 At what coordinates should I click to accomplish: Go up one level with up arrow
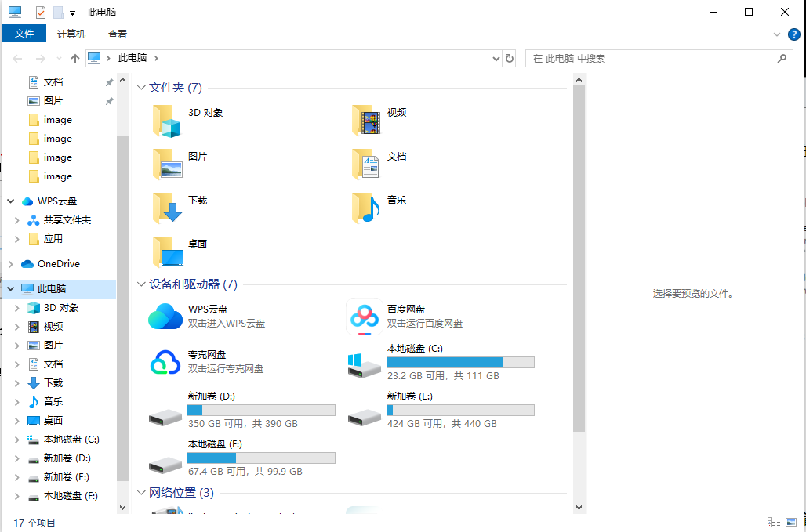click(x=75, y=58)
